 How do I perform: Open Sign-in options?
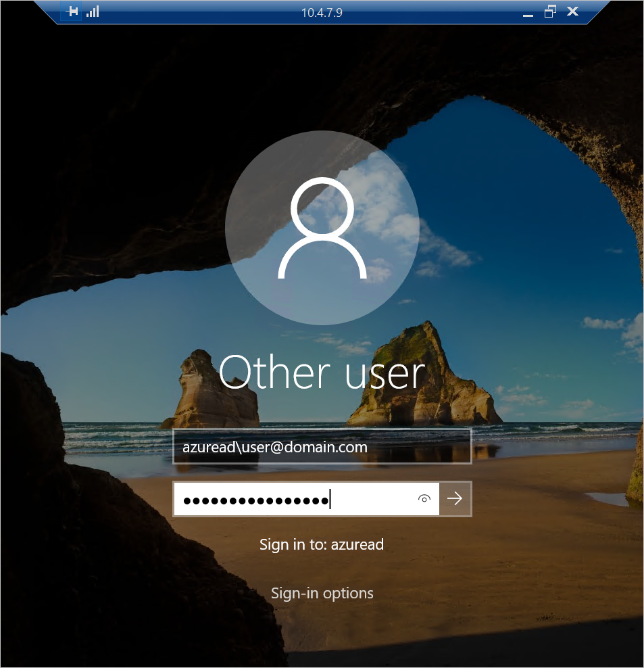pyautogui.click(x=322, y=593)
